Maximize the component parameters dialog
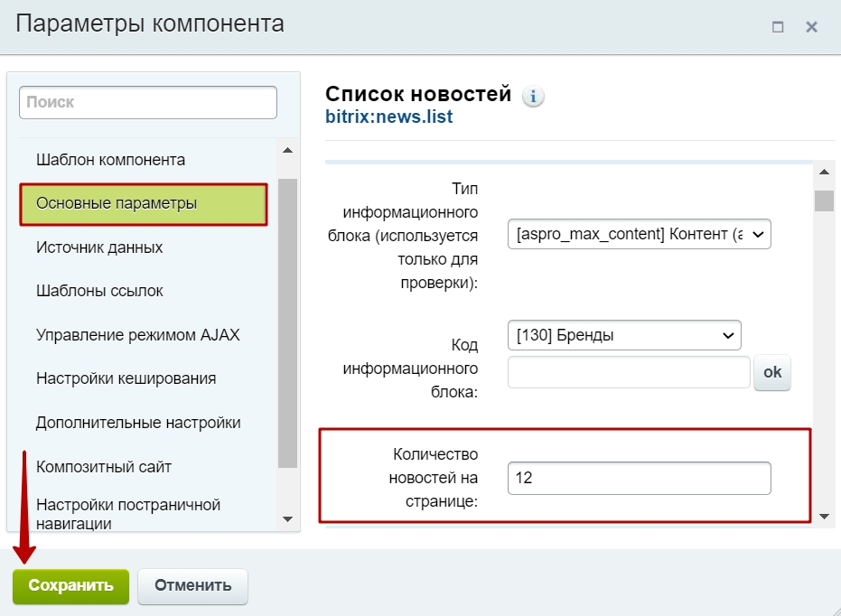841x616 pixels. coord(778,27)
